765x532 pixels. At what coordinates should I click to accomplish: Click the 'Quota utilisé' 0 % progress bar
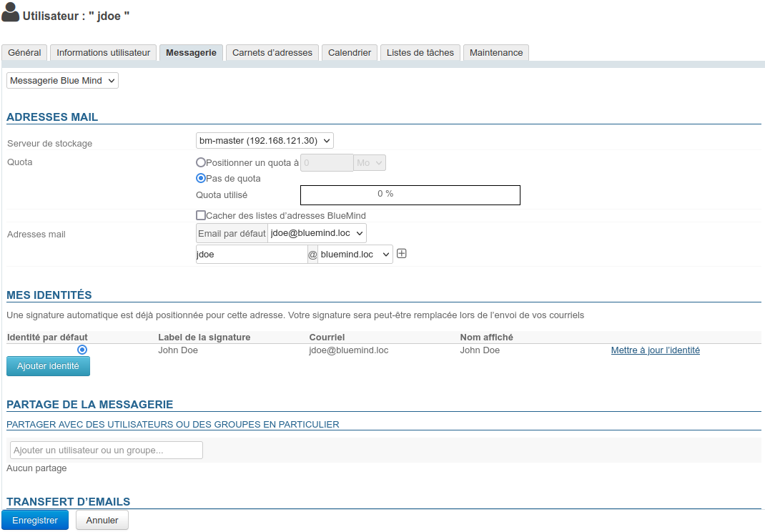410,195
